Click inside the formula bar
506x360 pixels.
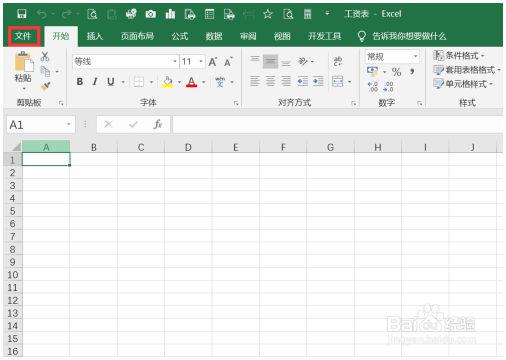click(337, 125)
